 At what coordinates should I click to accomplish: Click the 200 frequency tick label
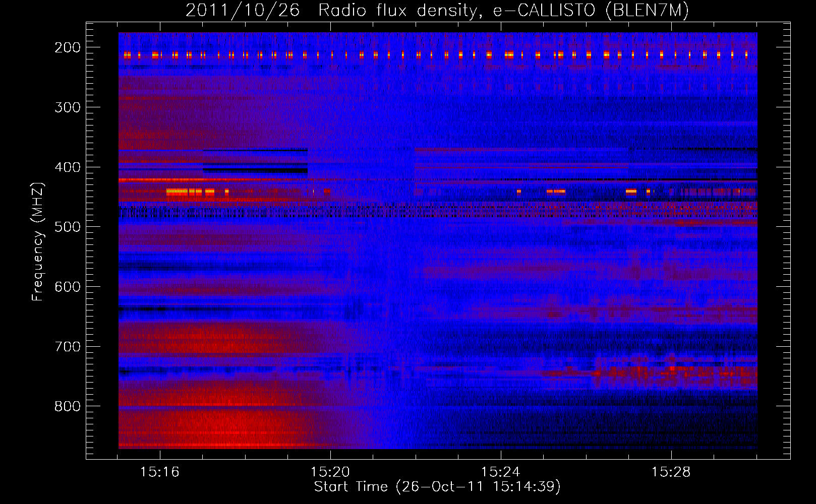68,47
